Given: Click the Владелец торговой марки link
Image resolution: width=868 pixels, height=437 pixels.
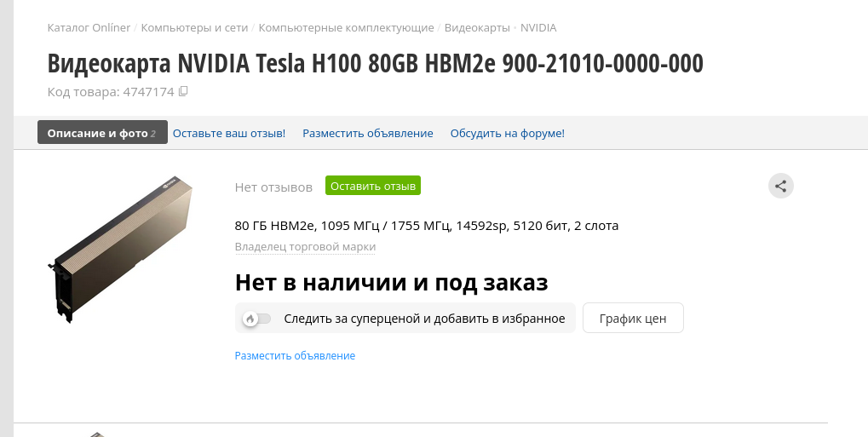Looking at the screenshot, I should (305, 247).
